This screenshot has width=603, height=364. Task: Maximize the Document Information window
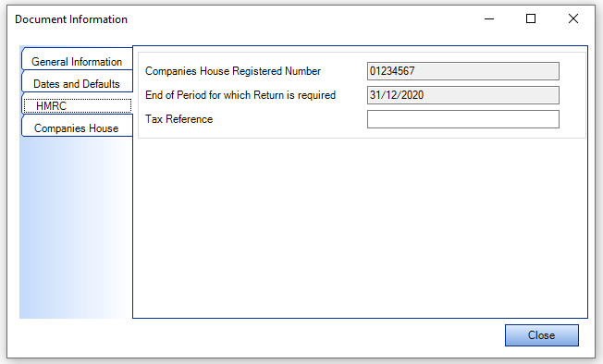click(531, 18)
